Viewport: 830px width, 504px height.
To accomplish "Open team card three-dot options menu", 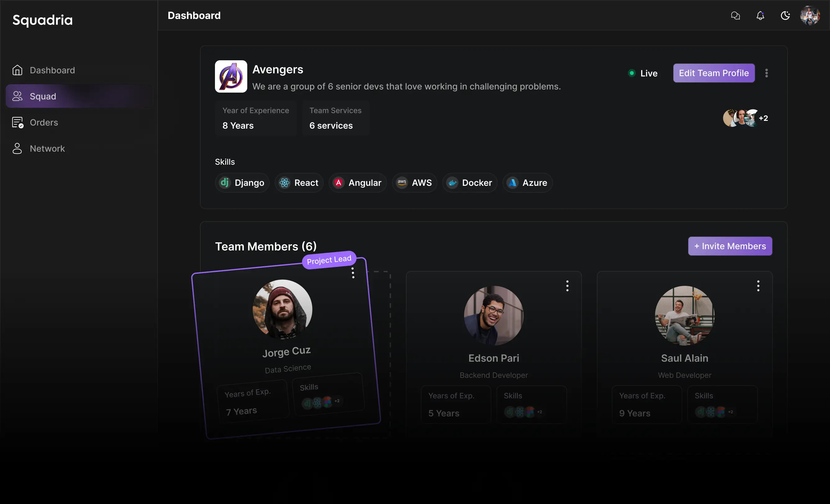I will click(x=766, y=73).
